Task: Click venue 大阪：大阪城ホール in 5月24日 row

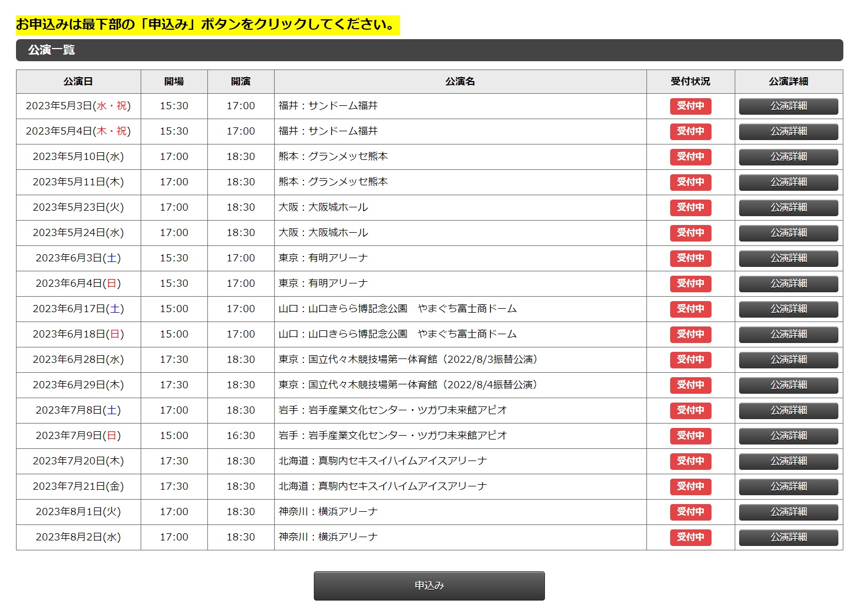Action: coord(323,233)
